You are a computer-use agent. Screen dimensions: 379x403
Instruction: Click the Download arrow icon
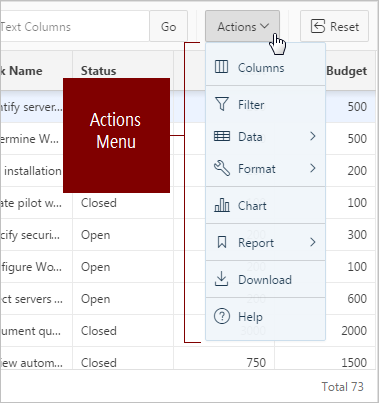click(221, 279)
